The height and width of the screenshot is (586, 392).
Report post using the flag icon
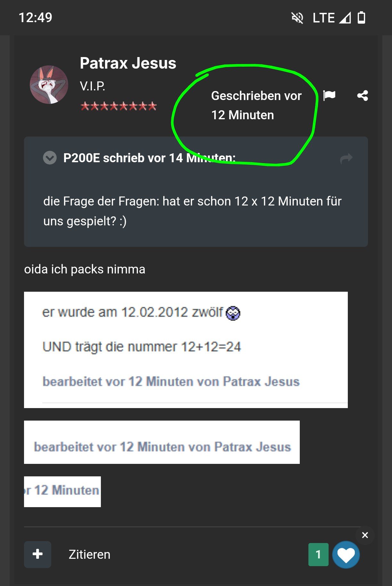click(x=329, y=95)
